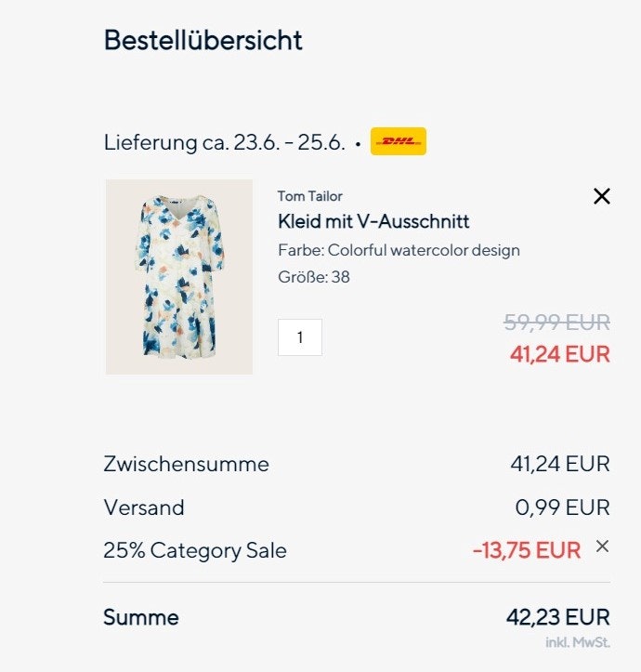The image size is (641, 672).
Task: Remove the Tom Tailor dress from order
Action: click(x=602, y=196)
